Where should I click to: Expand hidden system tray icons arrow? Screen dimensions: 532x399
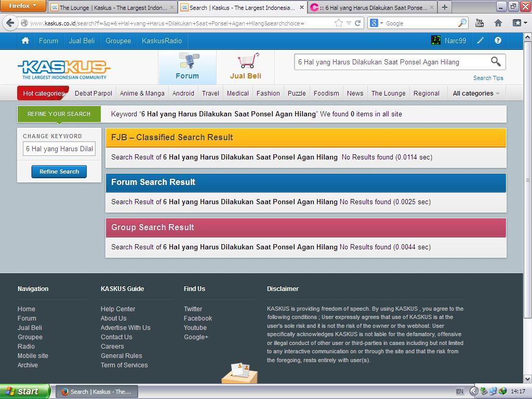coord(474,391)
